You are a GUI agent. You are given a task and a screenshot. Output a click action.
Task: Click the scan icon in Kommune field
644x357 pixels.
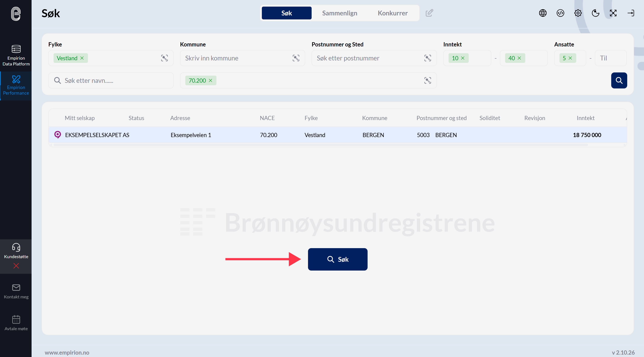(296, 58)
